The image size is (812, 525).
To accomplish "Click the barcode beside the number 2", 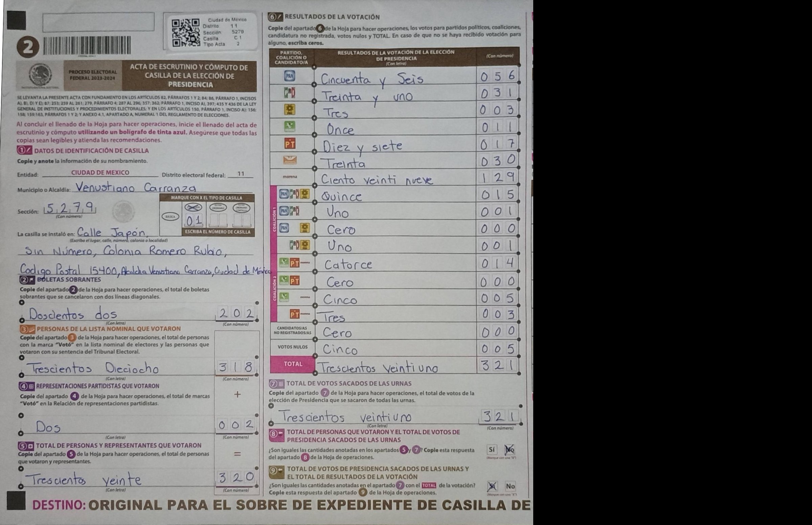I will (x=87, y=45).
